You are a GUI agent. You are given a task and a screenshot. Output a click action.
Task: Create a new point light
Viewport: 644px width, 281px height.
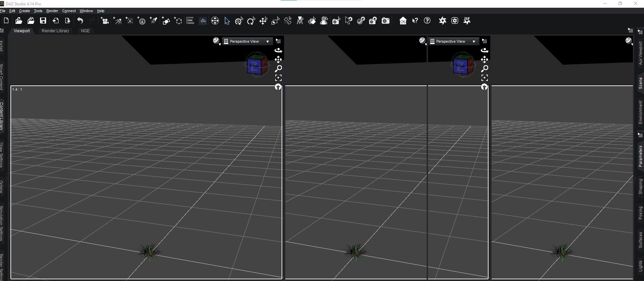(129, 21)
